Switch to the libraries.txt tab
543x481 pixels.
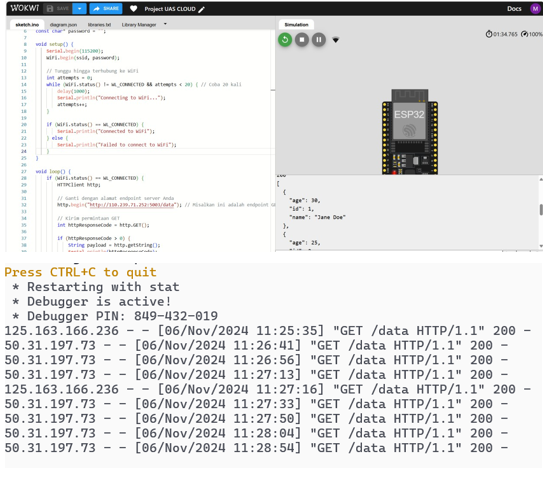(99, 25)
